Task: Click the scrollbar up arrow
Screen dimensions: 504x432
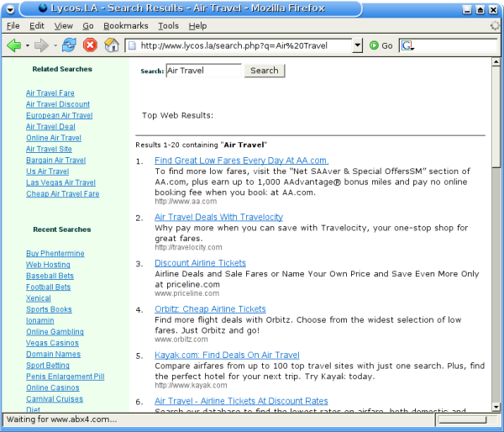Action: pyautogui.click(x=496, y=61)
